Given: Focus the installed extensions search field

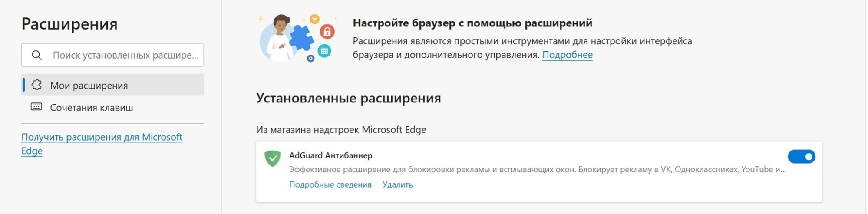Looking at the screenshot, I should click(x=125, y=55).
